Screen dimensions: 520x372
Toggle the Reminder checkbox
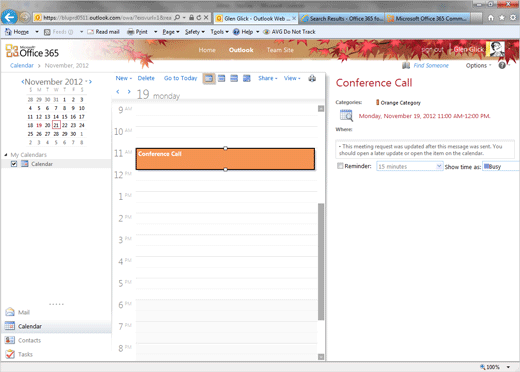tap(340, 166)
